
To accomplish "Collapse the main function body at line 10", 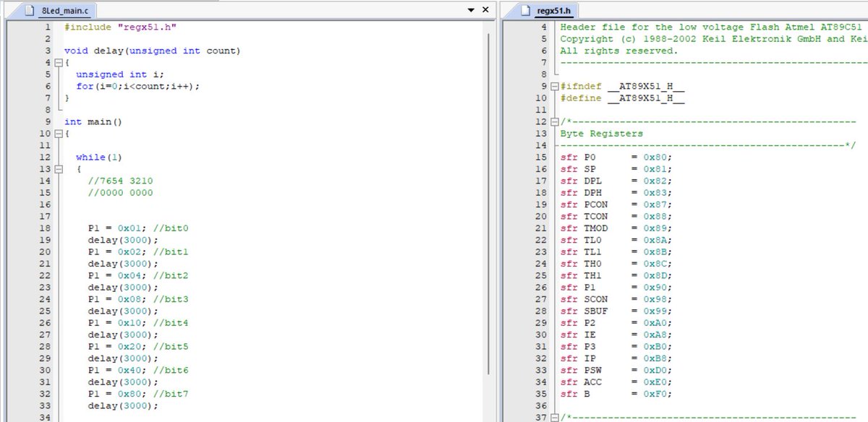I will tap(59, 134).
